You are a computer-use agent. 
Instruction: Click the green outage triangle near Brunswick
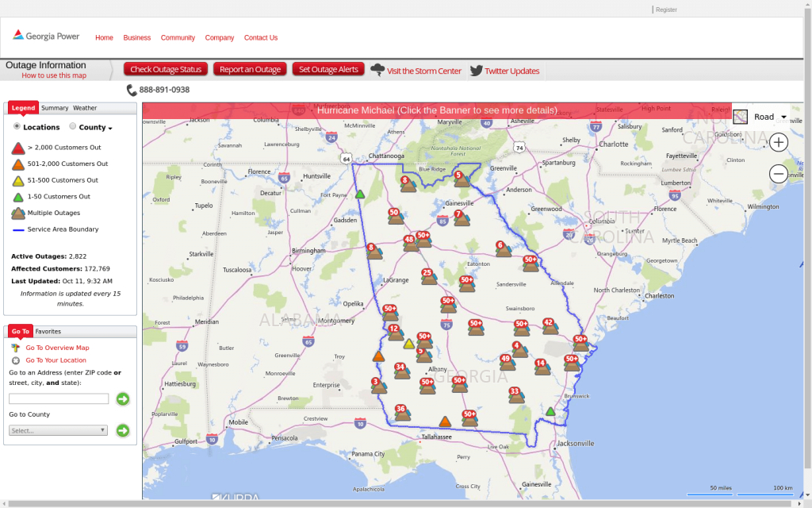[550, 412]
